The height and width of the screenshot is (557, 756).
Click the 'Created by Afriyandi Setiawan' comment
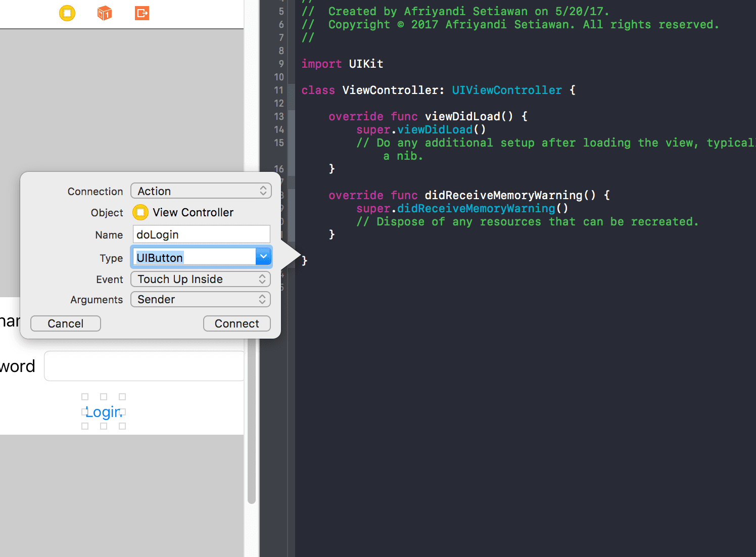455,11
